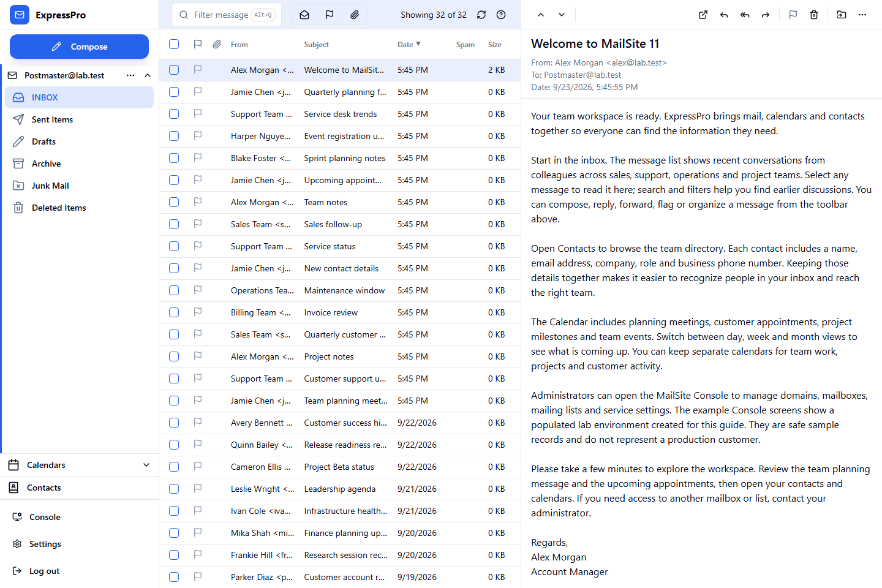Open Postmaster account options ellipsis

(130, 75)
